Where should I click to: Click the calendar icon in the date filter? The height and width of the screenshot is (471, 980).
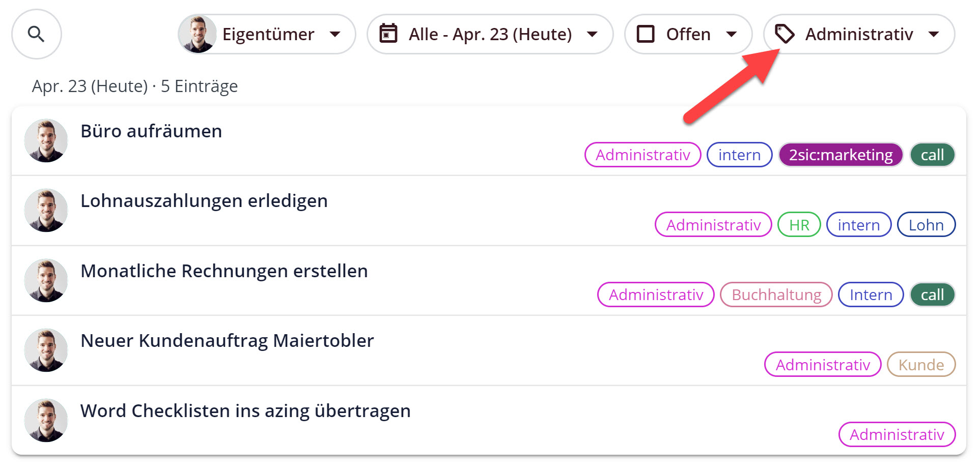coord(389,34)
